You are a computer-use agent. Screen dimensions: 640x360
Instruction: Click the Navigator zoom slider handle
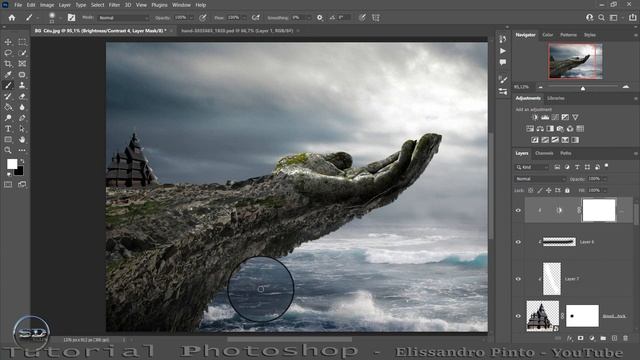click(583, 88)
